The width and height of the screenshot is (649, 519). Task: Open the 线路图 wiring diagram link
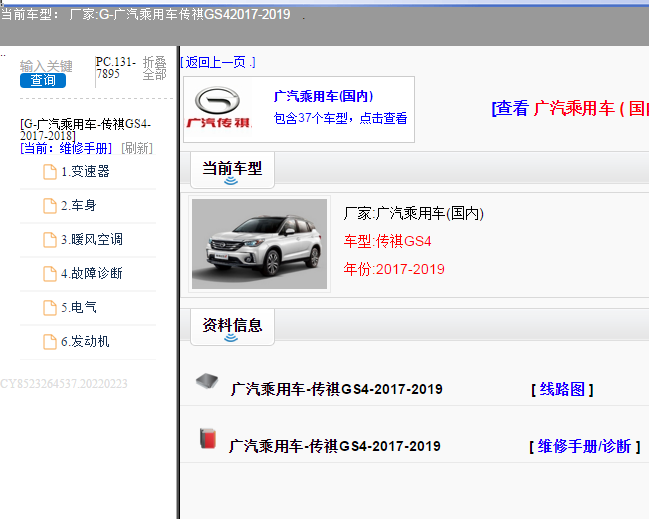562,389
